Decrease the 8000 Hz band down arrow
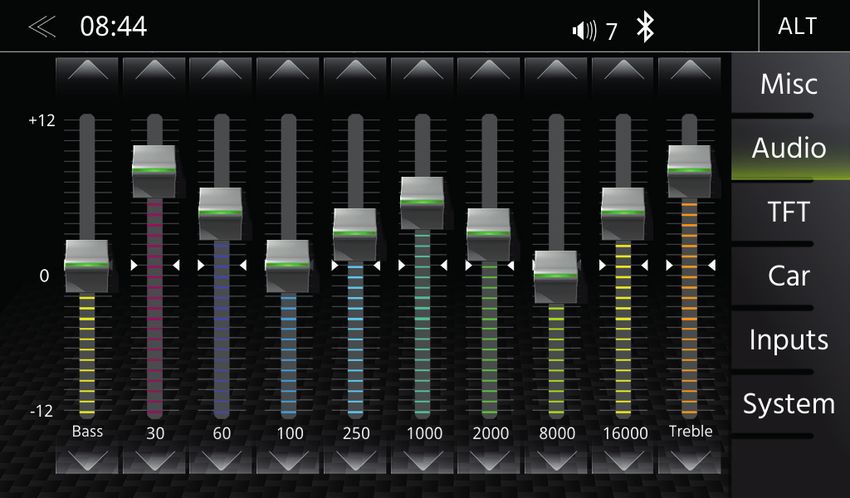Image resolution: width=850 pixels, height=498 pixels. coord(556,460)
